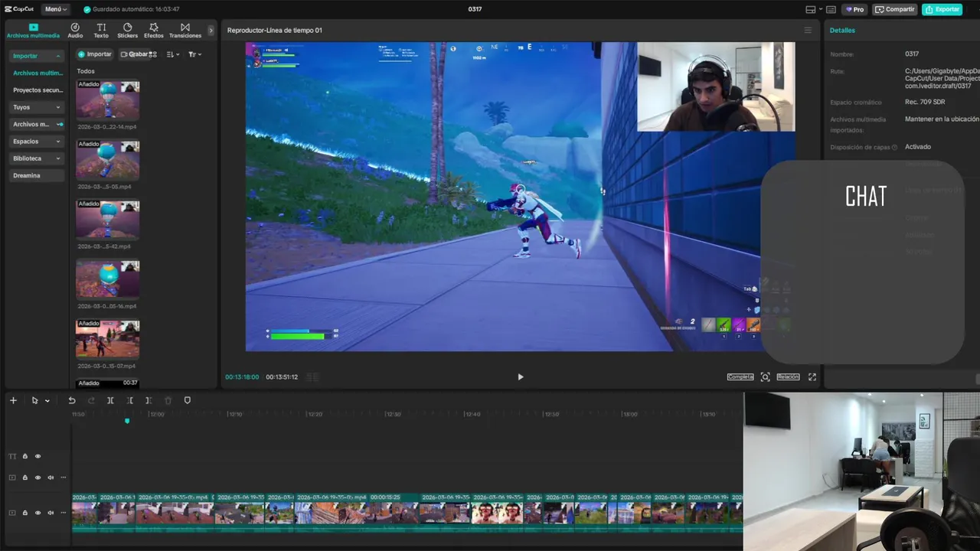Image resolution: width=980 pixels, height=551 pixels.
Task: Open the Transiciones tab
Action: (x=185, y=31)
